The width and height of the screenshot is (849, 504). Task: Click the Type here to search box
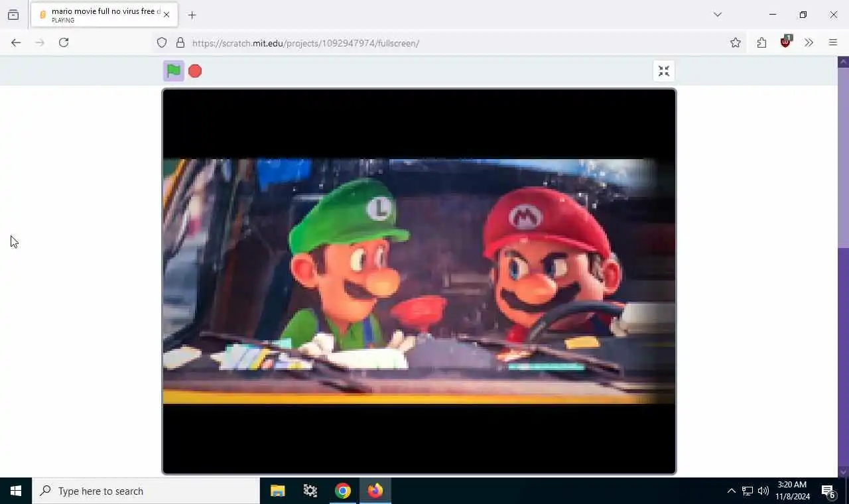pos(146,491)
